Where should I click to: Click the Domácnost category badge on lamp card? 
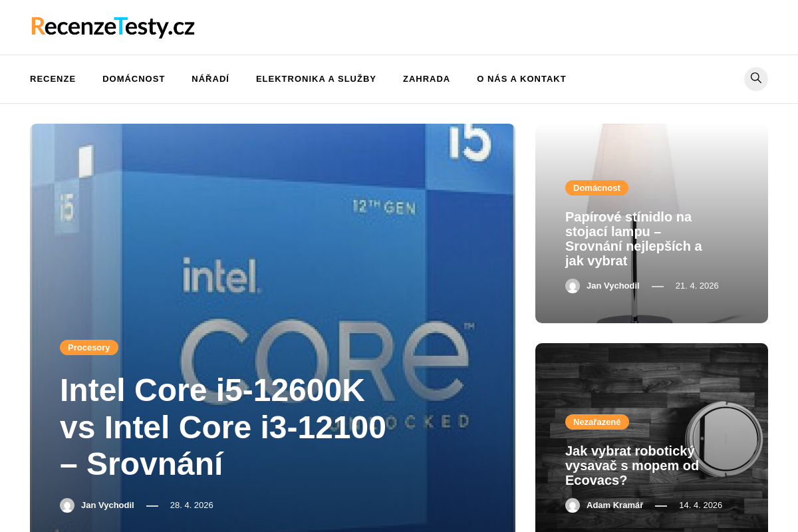(597, 188)
